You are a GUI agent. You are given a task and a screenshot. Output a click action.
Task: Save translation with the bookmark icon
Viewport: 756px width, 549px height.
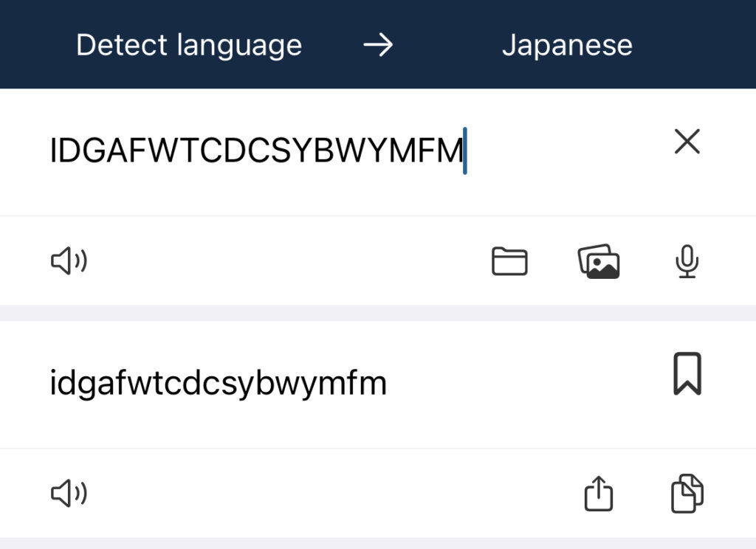687,374
